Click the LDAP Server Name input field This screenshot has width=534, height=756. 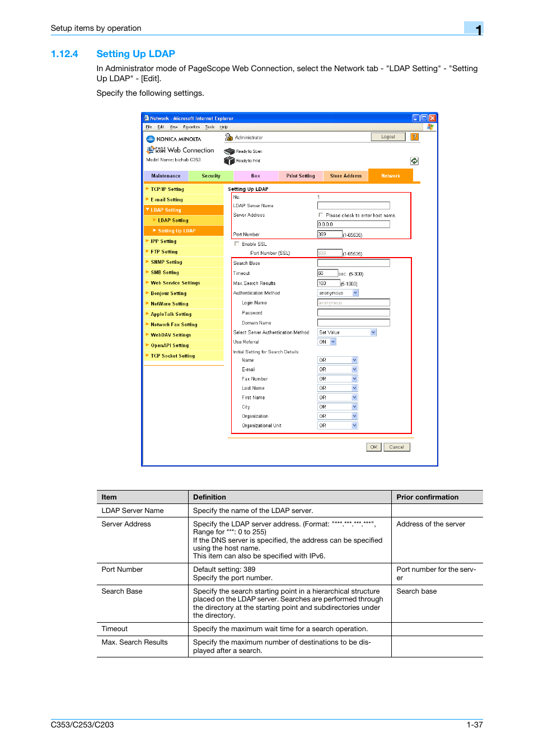354,206
